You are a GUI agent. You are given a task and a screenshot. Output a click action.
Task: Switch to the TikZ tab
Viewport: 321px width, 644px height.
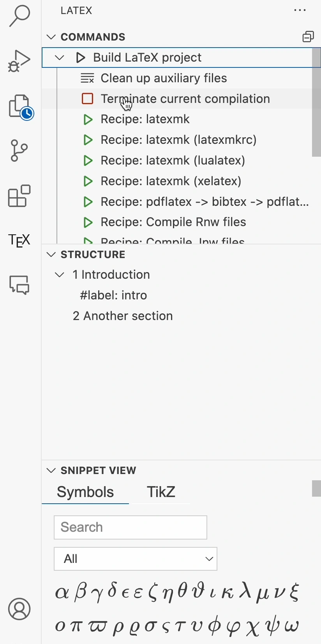click(161, 492)
